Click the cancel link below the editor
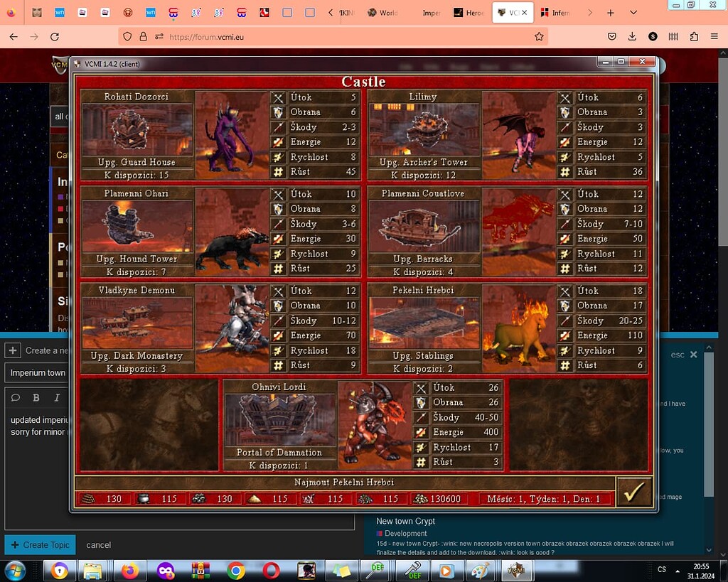Image resolution: width=728 pixels, height=582 pixels. (98, 545)
